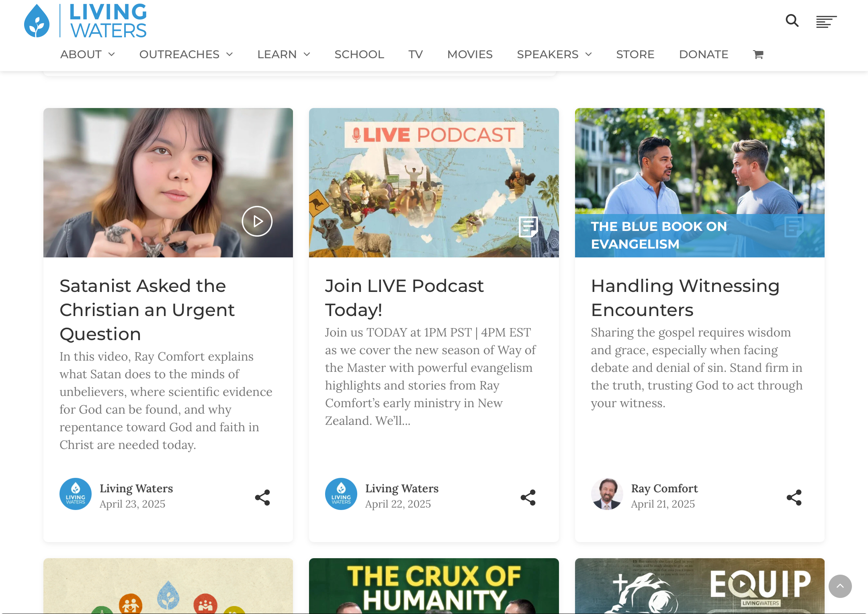Open 'Join LIVE Podcast Today!' title
868x614 pixels.
pyautogui.click(x=404, y=298)
